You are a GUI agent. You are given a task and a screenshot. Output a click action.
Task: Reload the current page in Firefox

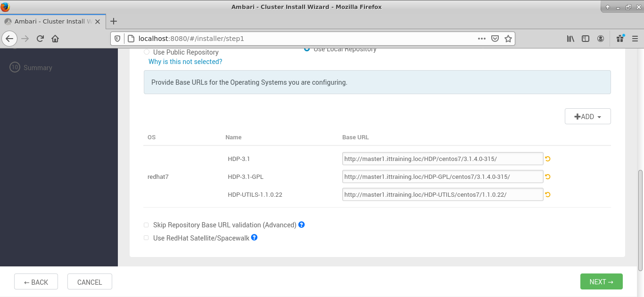pyautogui.click(x=41, y=39)
